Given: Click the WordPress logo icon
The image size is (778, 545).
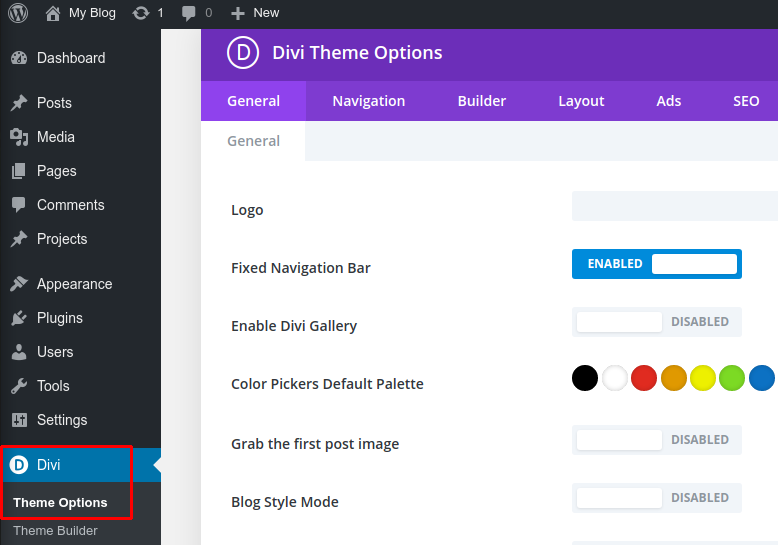Looking at the screenshot, I should pos(18,13).
